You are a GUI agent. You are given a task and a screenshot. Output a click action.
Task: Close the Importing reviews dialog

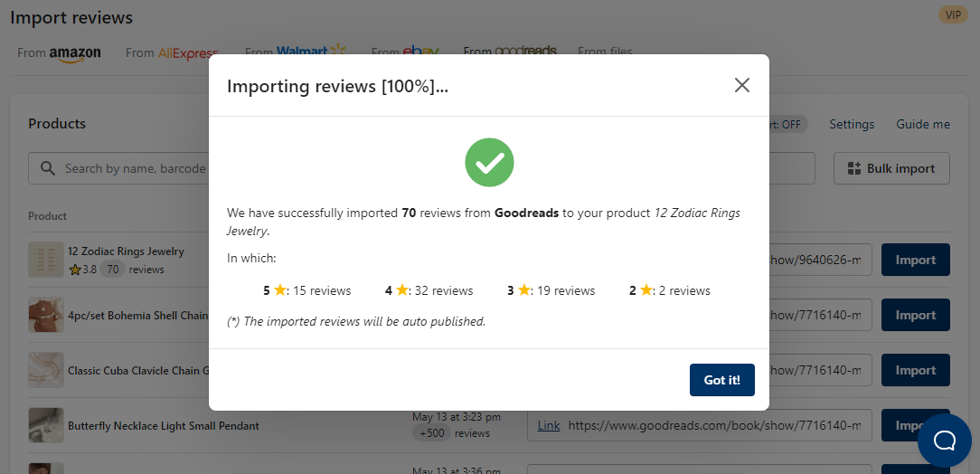742,85
